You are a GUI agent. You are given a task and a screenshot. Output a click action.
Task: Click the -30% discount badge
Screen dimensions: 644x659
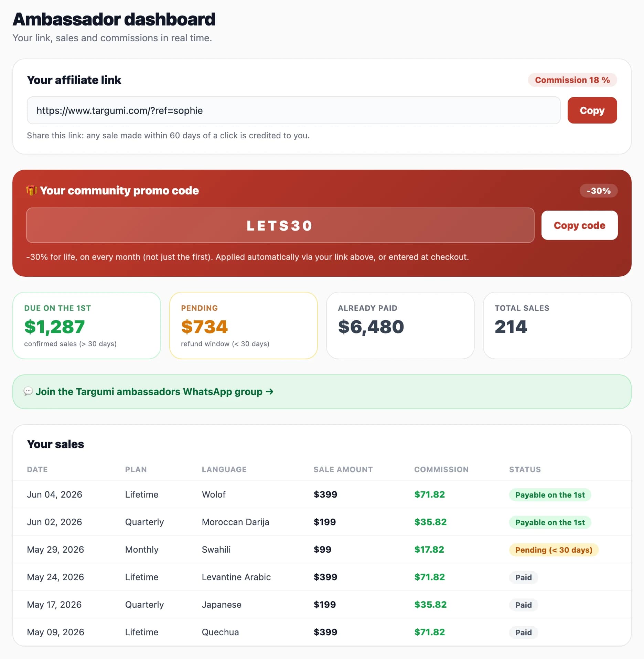pos(599,191)
